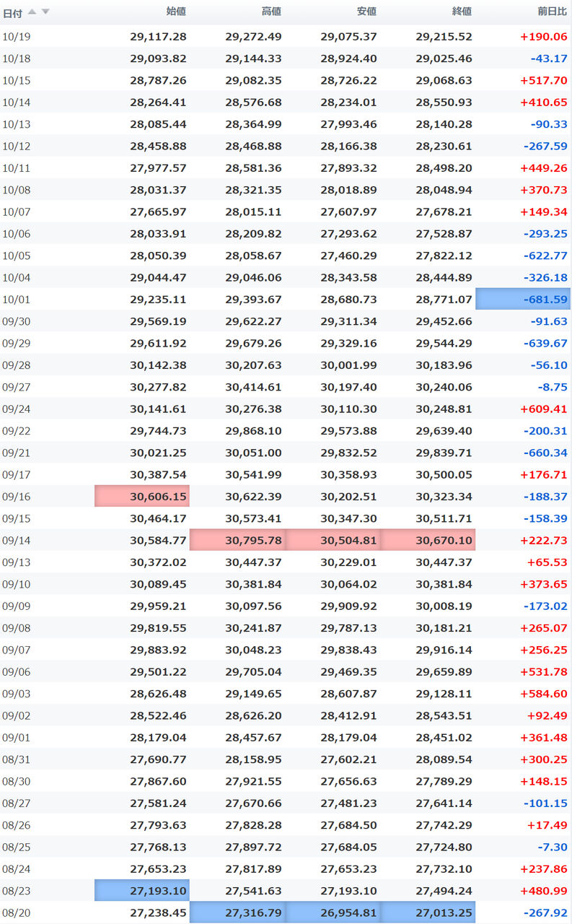Select the 09/03 change +584.60
Image resolution: width=572 pixels, height=924 pixels.
coord(543,694)
